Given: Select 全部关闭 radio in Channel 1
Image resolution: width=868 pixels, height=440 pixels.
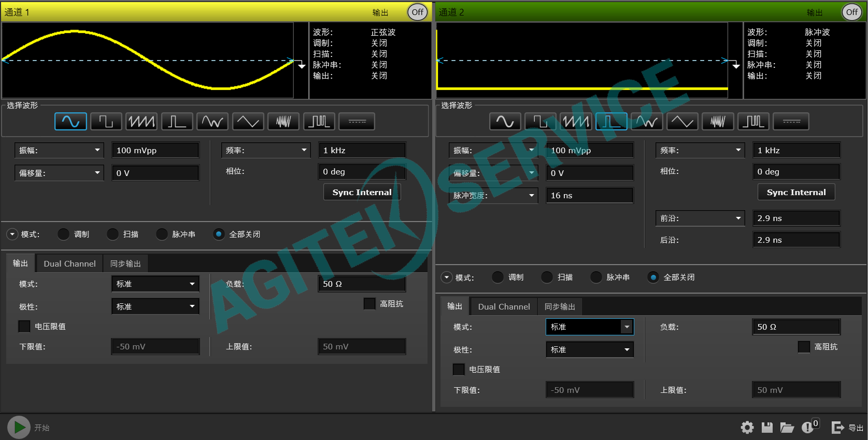Looking at the screenshot, I should point(219,234).
